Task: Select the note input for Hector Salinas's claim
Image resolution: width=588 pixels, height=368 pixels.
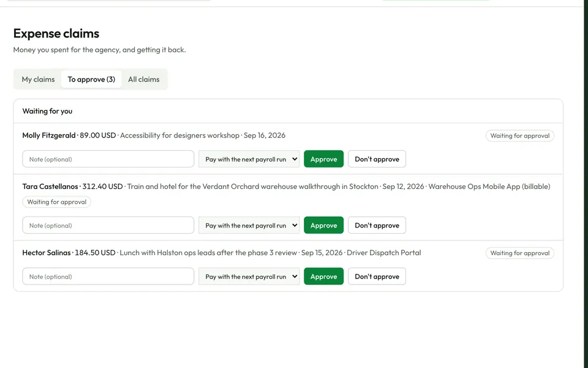Action: pos(108,277)
